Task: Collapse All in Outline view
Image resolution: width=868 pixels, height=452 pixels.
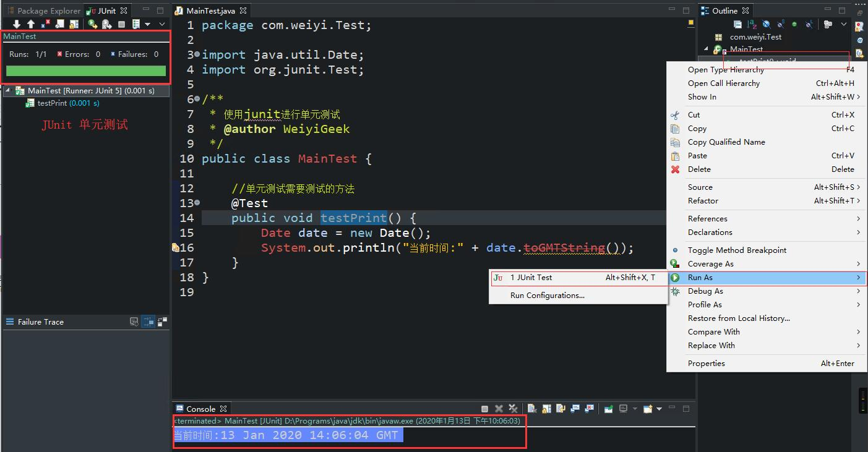Action: (x=738, y=24)
